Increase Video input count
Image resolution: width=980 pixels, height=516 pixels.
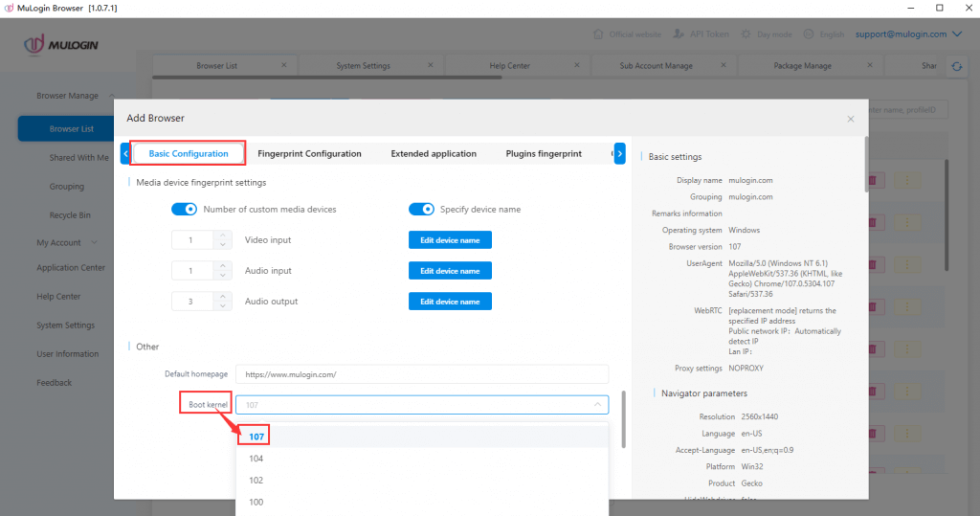pos(222,236)
